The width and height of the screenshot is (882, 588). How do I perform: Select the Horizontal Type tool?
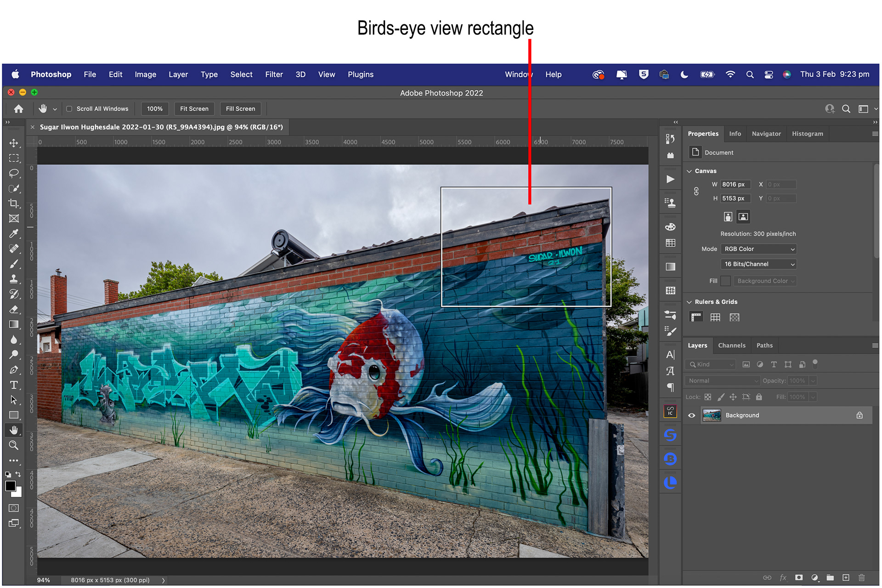click(x=14, y=385)
